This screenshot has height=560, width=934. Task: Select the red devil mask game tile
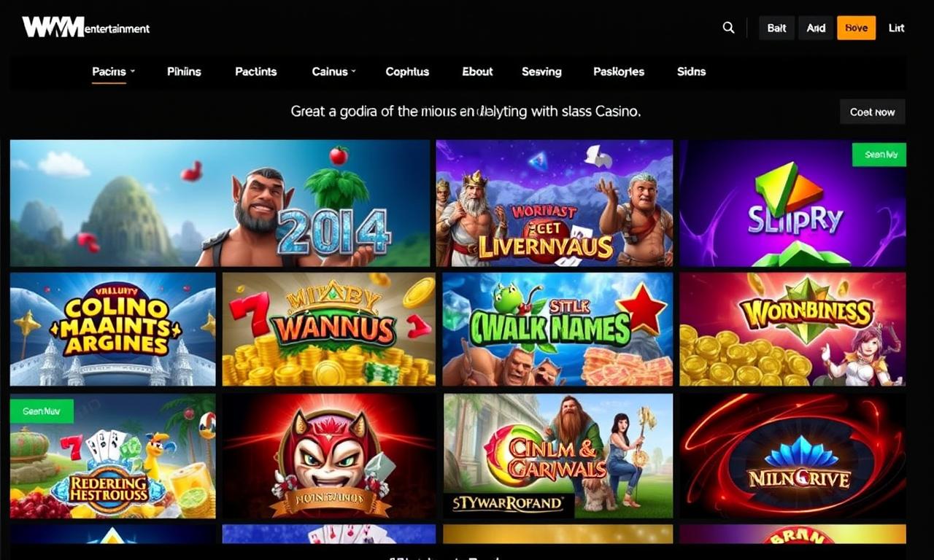pos(329,456)
